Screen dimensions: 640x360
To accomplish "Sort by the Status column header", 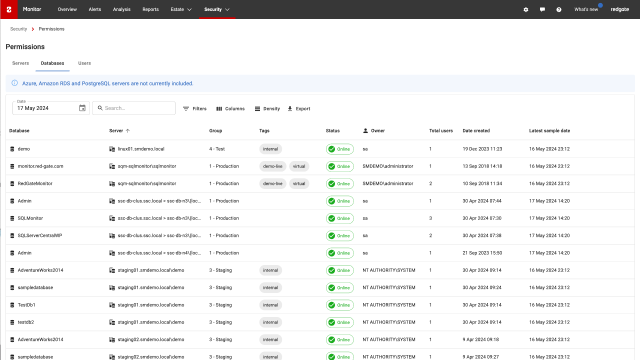I will click(x=333, y=131).
